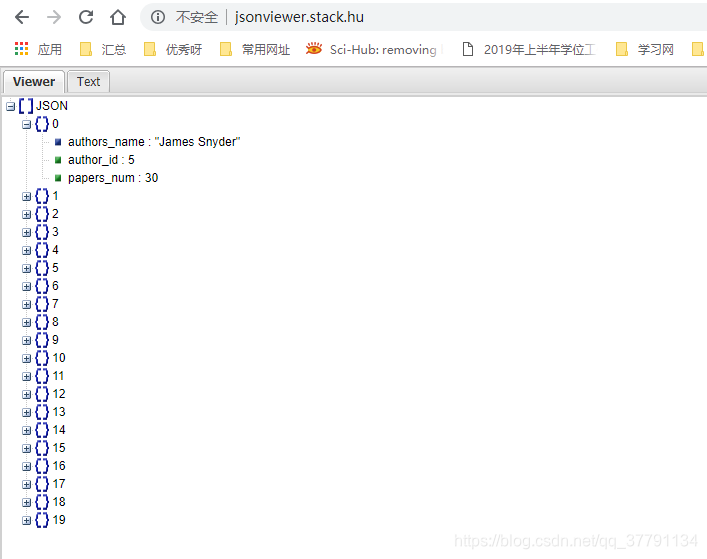Click the blue string icon beside authors_name
This screenshot has width=707, height=559.
tap(58, 142)
